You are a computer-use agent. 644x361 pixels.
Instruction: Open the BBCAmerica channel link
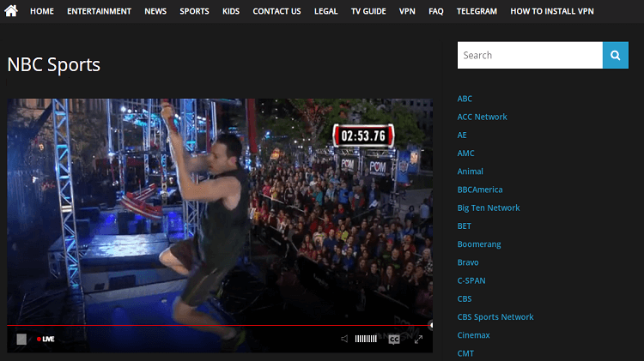pos(480,190)
